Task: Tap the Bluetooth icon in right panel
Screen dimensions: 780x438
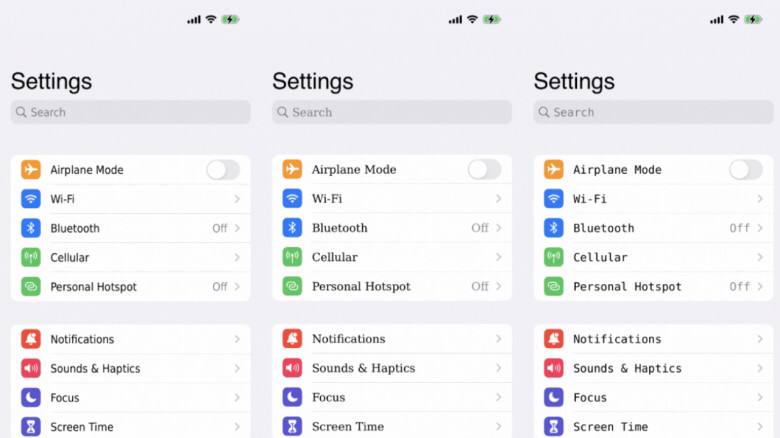Action: (554, 228)
